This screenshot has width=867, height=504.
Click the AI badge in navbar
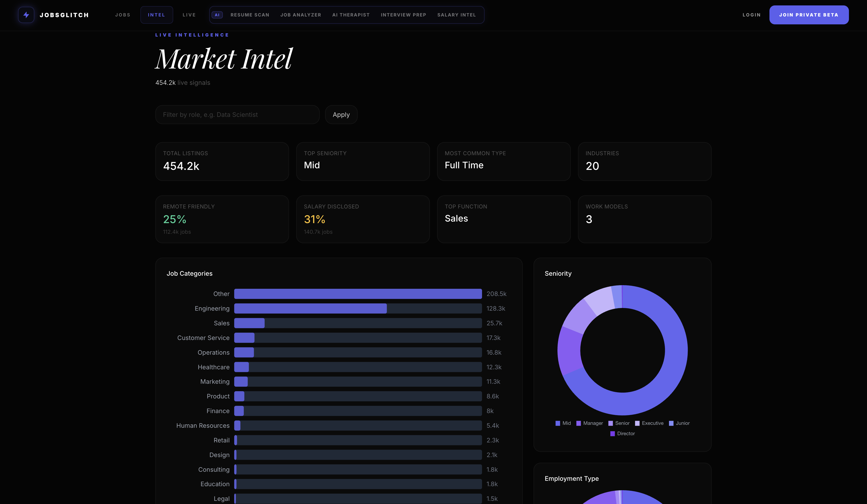click(x=217, y=15)
